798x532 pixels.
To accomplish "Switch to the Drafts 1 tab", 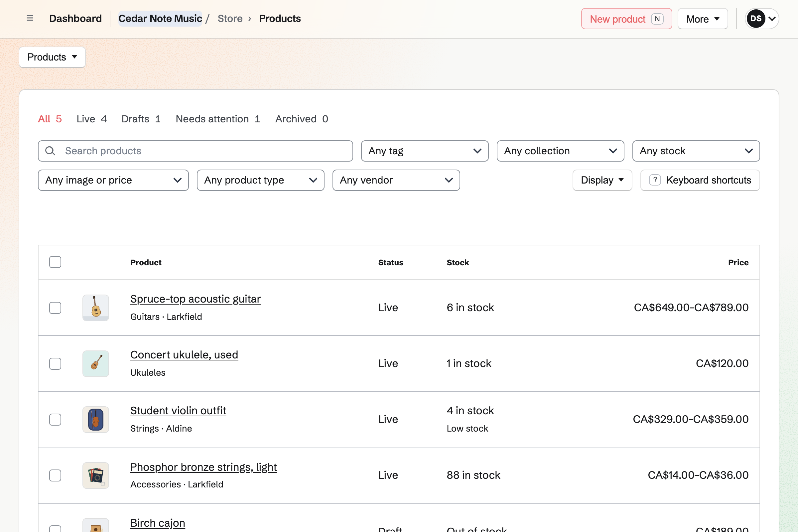I will pos(141,119).
